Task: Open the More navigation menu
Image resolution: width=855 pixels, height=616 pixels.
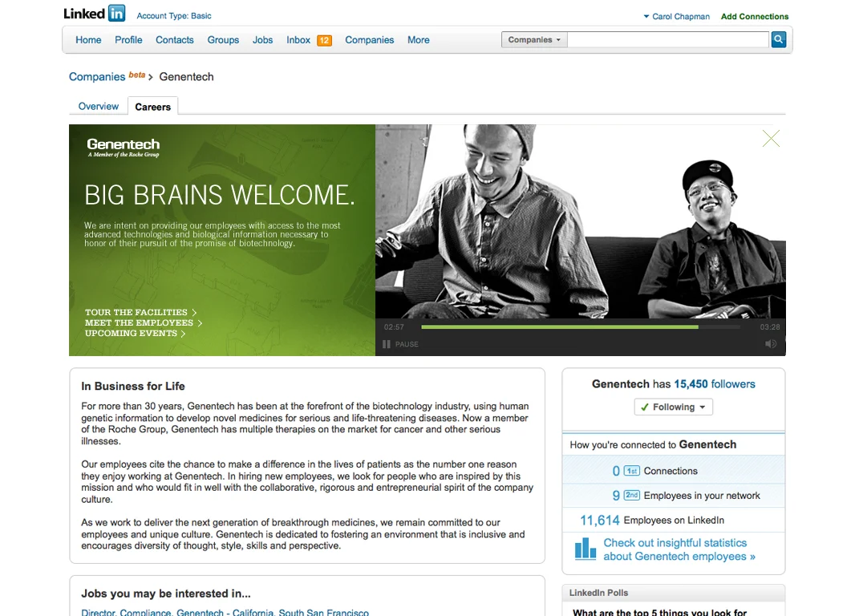Action: coord(418,40)
